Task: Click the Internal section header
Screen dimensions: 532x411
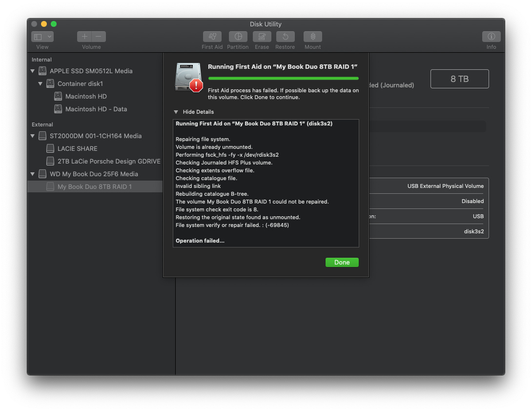Action: coord(41,60)
